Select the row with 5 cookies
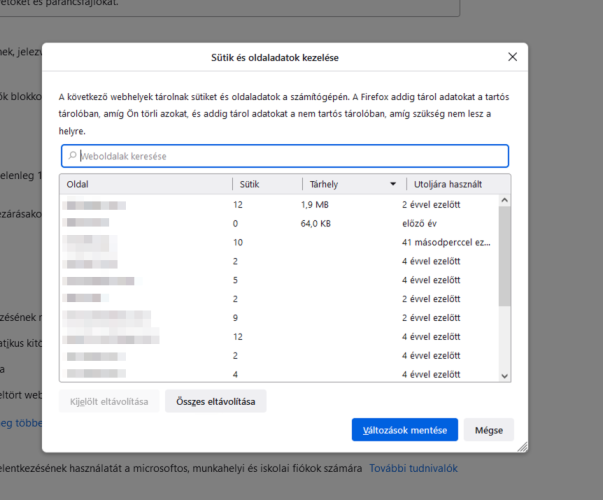603x500 pixels. (280, 280)
